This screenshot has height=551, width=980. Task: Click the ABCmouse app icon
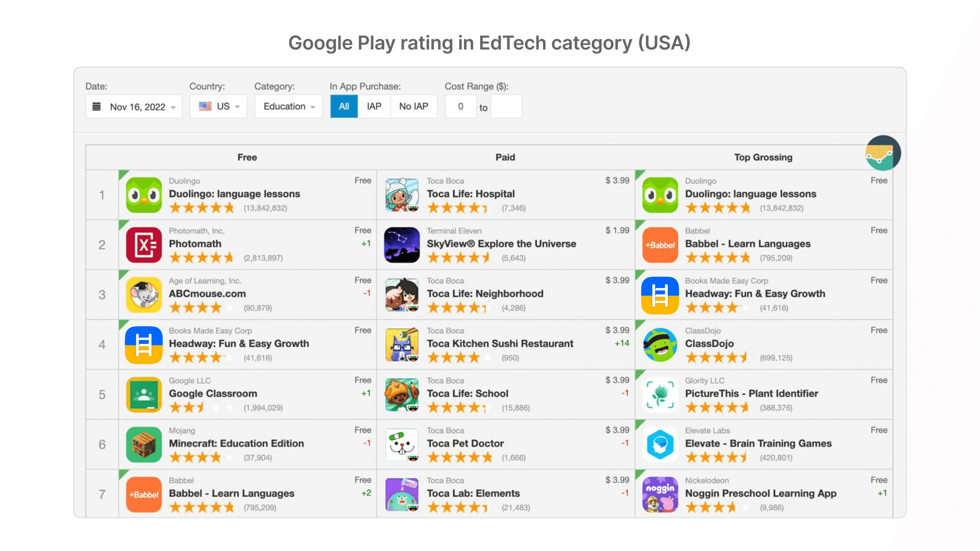[x=143, y=294]
